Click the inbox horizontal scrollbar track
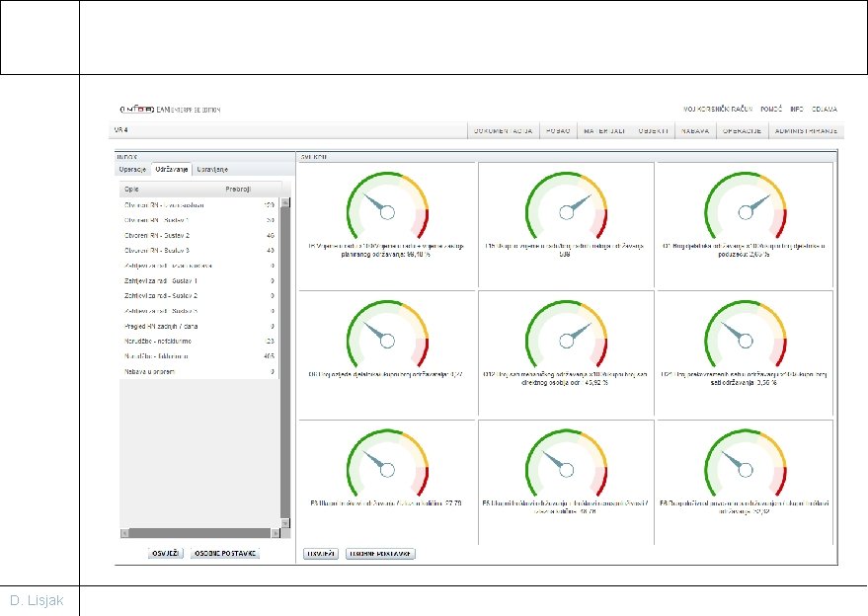The width and height of the screenshot is (868, 616). 199,533
